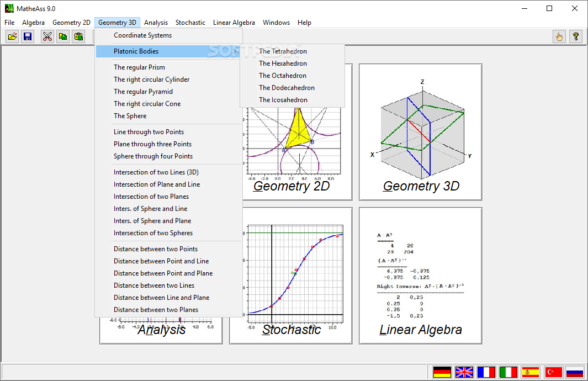Click the MatheAss application icon in title bar
The image size is (588, 381).
tap(9, 8)
